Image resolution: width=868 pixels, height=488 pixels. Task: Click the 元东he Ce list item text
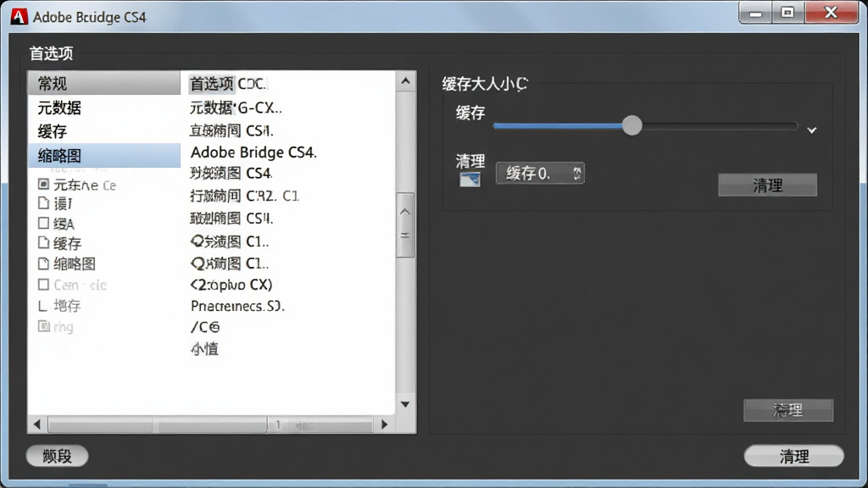[85, 185]
